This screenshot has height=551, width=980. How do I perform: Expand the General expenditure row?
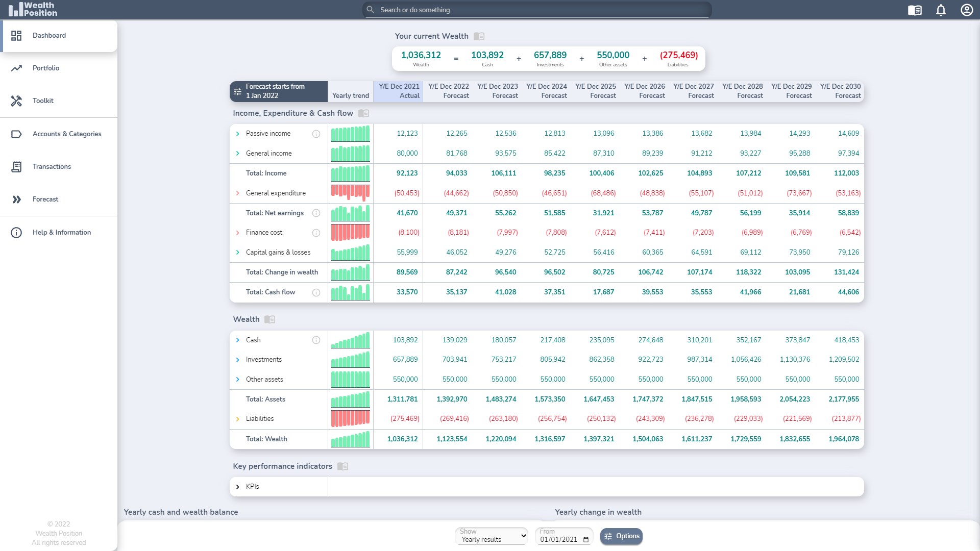(x=237, y=193)
